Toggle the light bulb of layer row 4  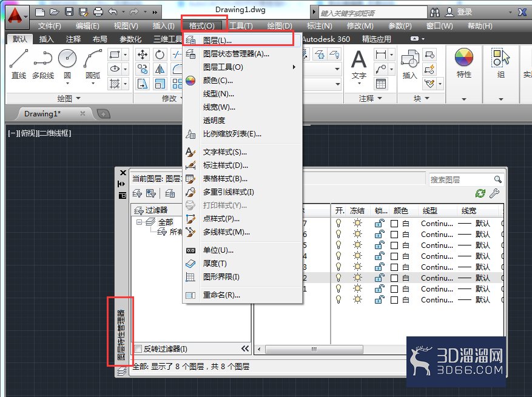pyautogui.click(x=338, y=256)
